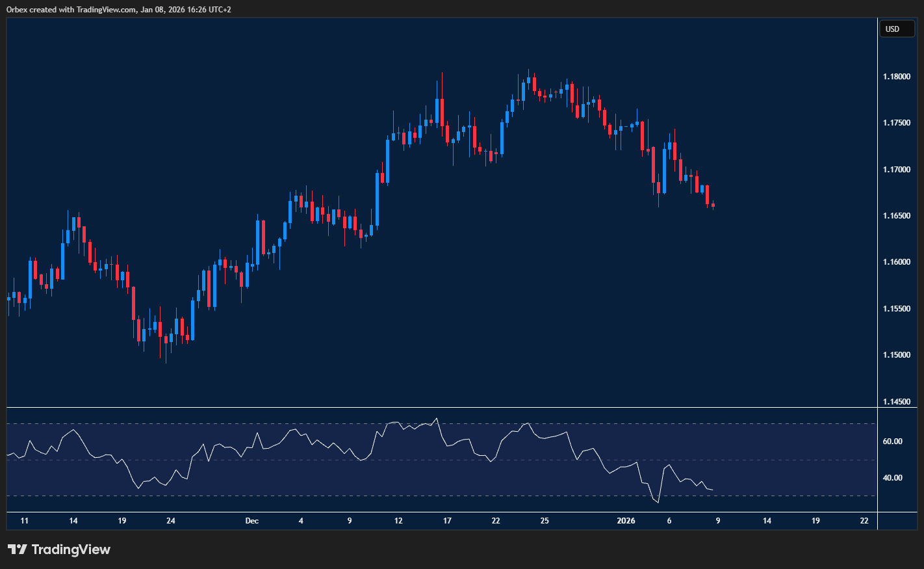Select the USD currency badge
The image size is (924, 569).
click(897, 29)
